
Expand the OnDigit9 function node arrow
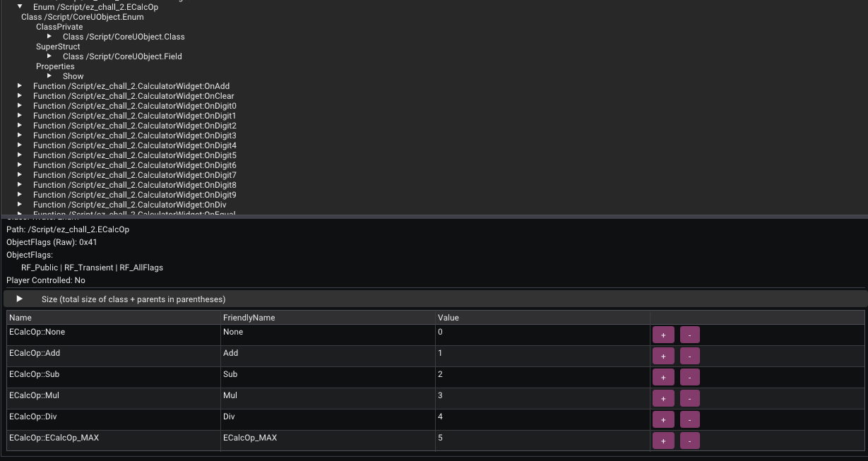(x=20, y=195)
